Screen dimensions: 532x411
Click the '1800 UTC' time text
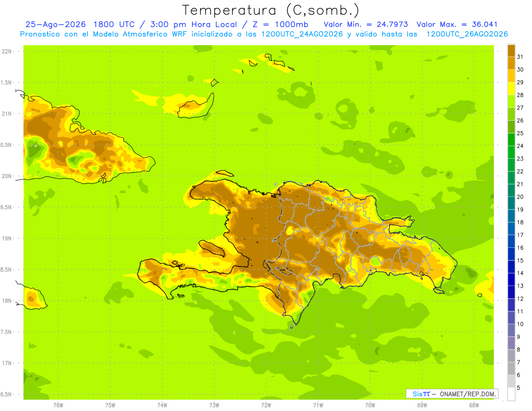coord(114,24)
